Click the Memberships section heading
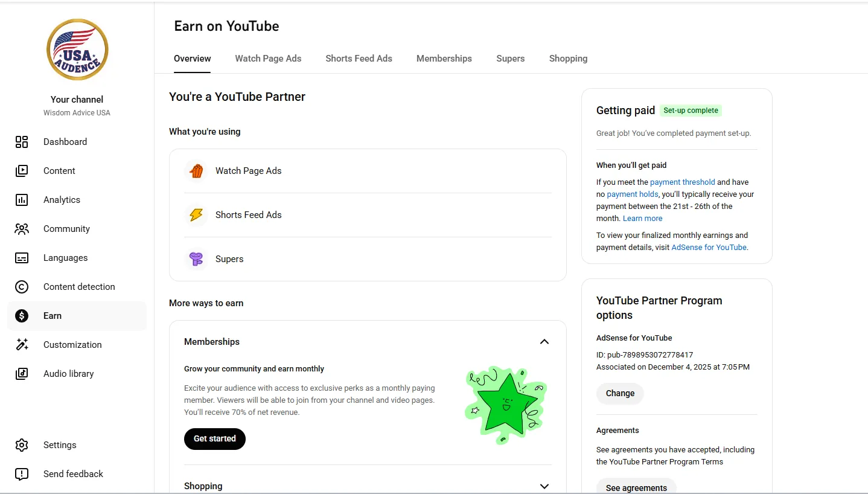868x494 pixels. point(212,342)
